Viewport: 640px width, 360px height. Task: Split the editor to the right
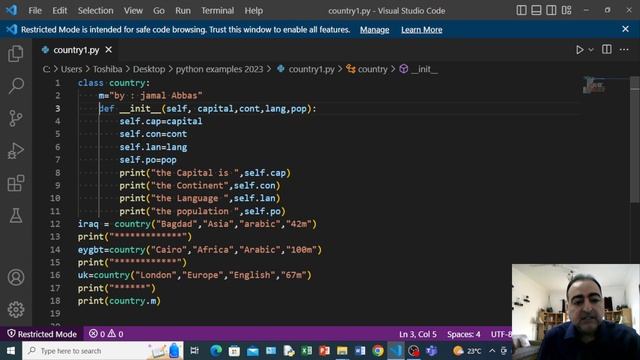[607, 50]
